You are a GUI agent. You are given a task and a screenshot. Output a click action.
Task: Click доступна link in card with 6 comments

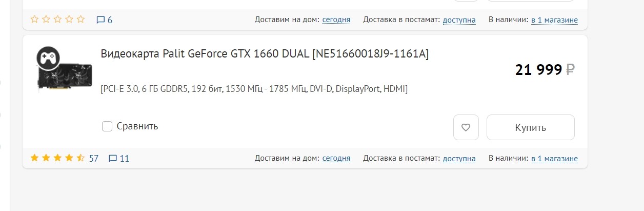(459, 20)
